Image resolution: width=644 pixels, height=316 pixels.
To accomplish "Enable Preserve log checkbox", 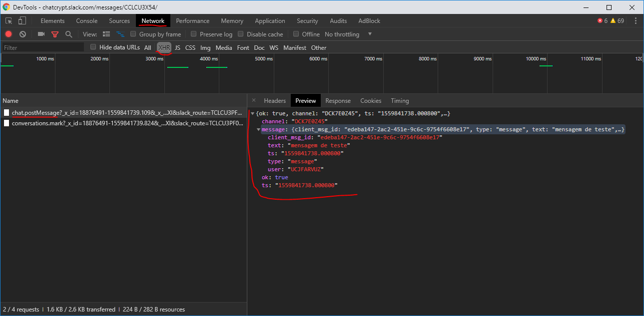I will coord(194,34).
